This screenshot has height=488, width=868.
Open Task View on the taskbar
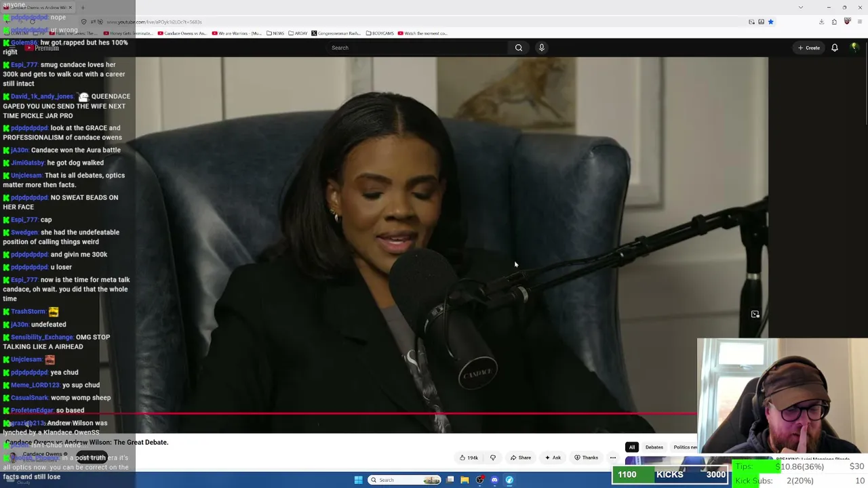pos(450,480)
